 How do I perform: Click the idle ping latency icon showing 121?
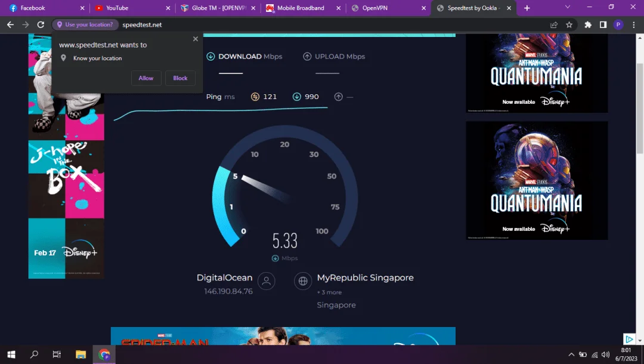coord(255,97)
